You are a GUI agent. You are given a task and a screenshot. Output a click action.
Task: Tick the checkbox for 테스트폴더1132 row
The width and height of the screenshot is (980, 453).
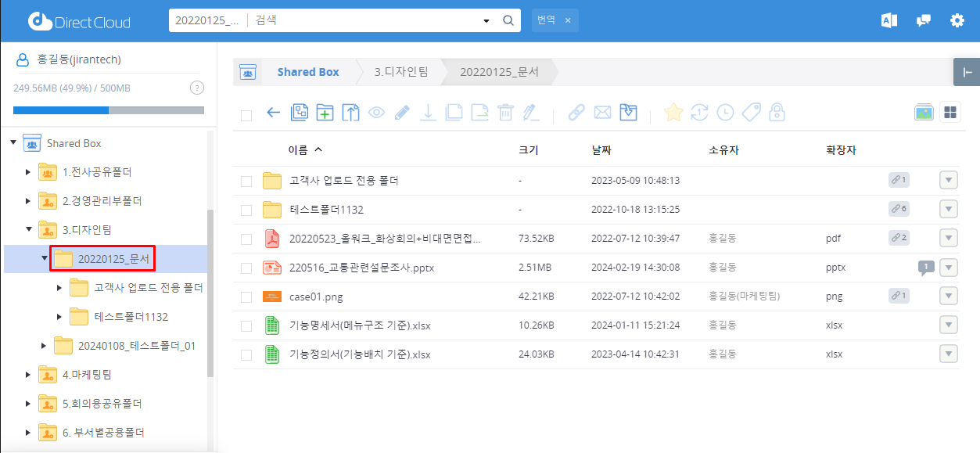(x=246, y=210)
